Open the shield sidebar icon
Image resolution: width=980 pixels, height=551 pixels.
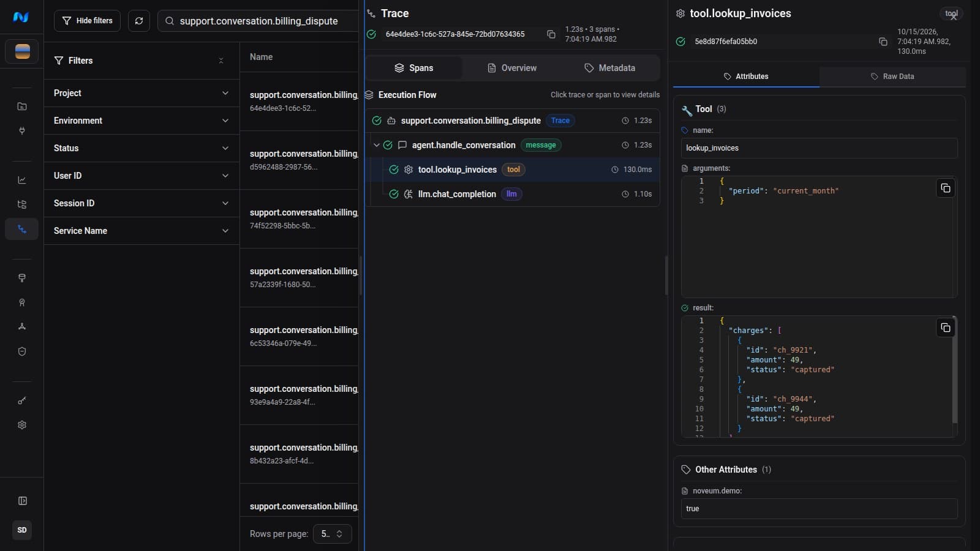click(x=22, y=351)
